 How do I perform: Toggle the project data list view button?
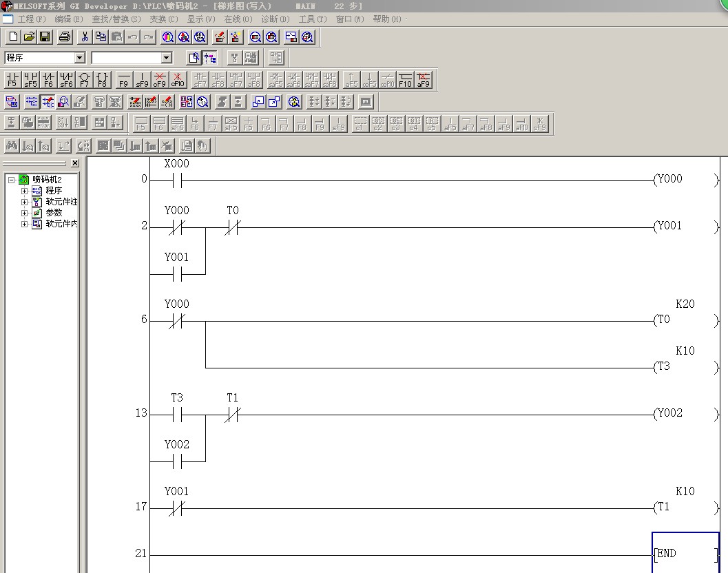(210, 58)
